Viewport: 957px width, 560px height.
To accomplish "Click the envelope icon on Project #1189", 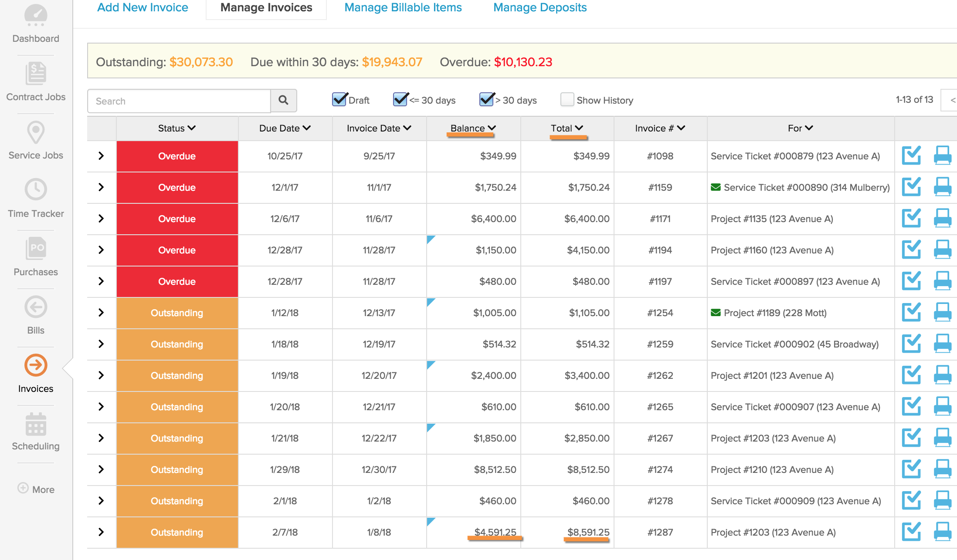I will coord(716,313).
